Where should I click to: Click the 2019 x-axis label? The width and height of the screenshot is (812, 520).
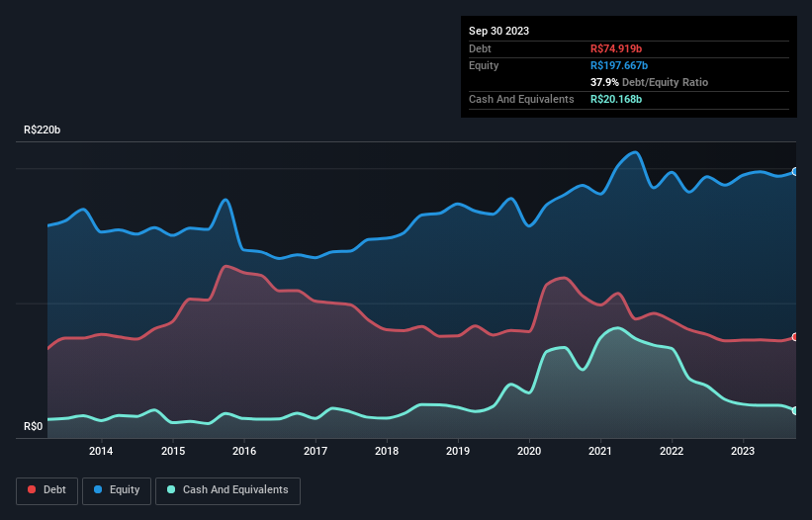click(458, 451)
